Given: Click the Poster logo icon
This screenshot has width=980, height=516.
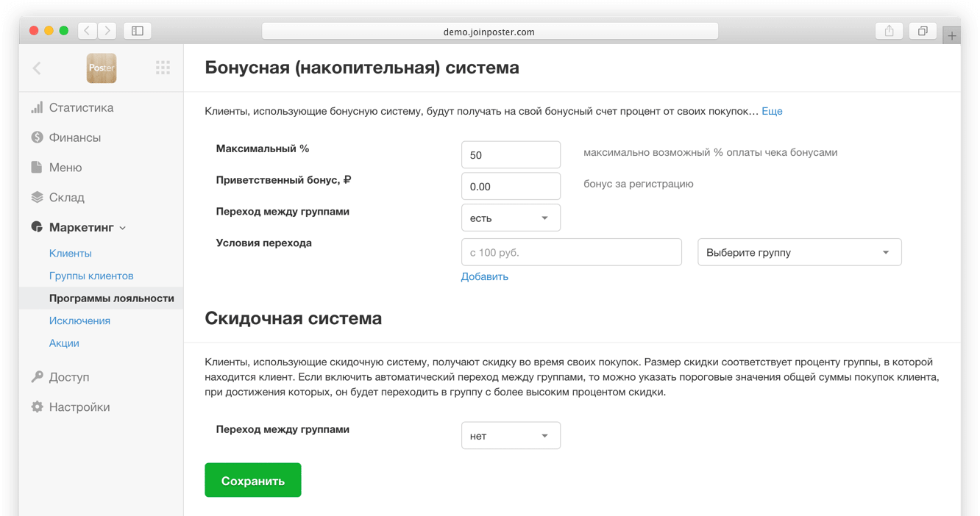Looking at the screenshot, I should coord(102,68).
